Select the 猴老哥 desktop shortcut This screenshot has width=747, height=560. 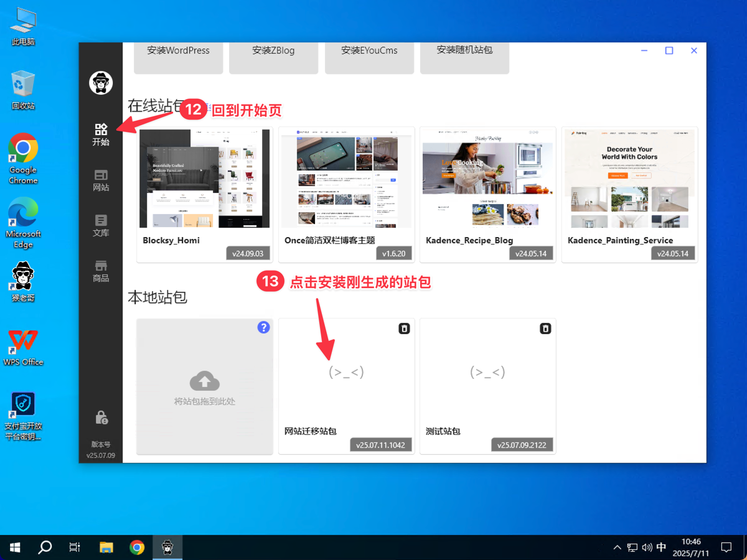(23, 282)
